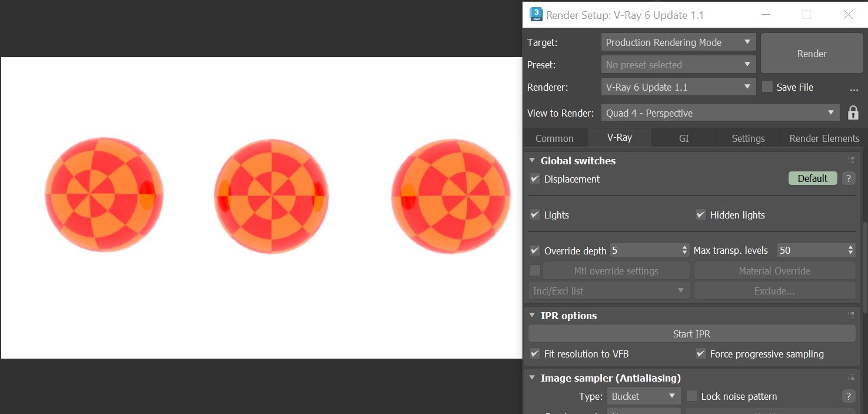Click the 3ds Max logo in title bar
The width and height of the screenshot is (868, 414).
click(536, 15)
